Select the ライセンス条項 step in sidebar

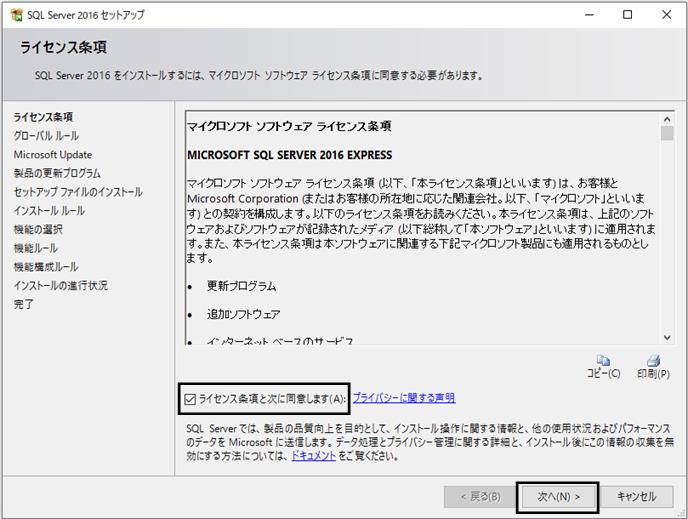point(43,117)
